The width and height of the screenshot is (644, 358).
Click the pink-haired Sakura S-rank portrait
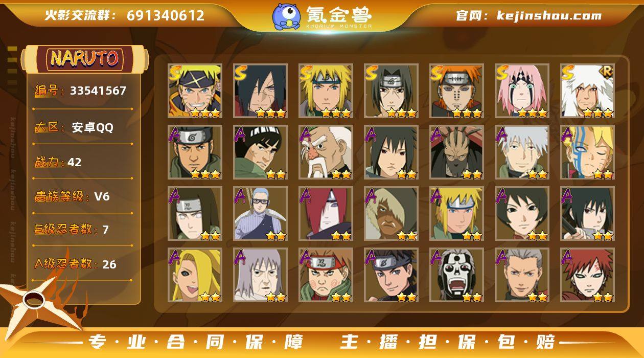(522, 91)
